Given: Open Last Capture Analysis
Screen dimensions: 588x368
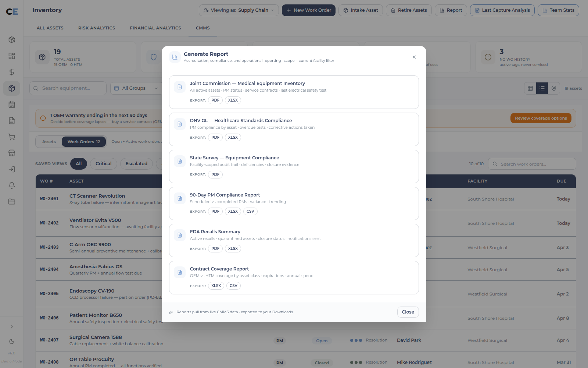Looking at the screenshot, I should coord(502,10).
